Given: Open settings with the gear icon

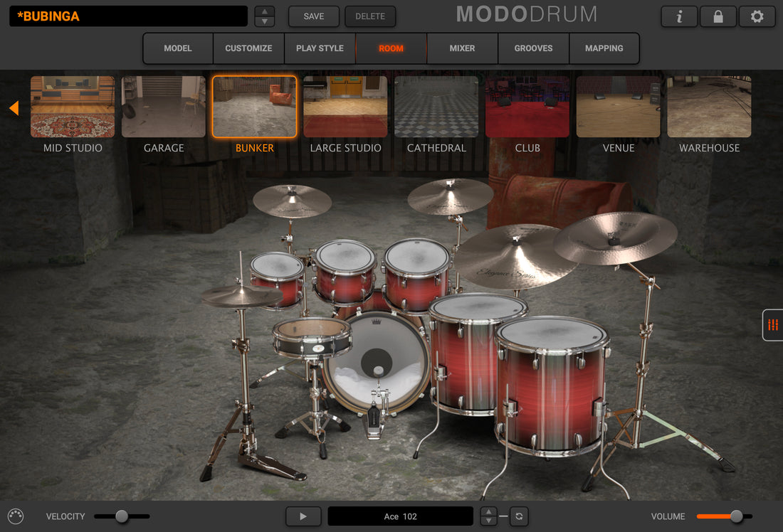Looking at the screenshot, I should click(x=757, y=16).
